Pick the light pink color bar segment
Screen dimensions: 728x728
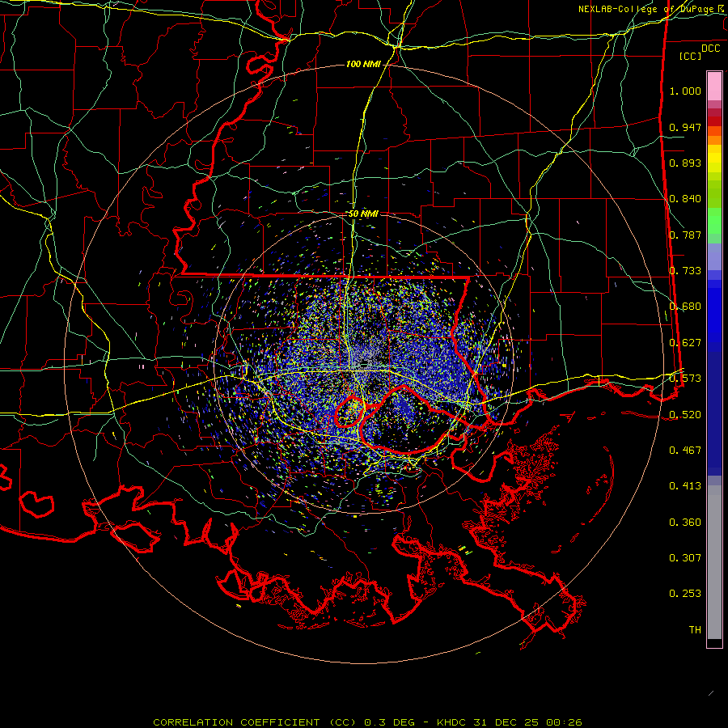click(x=714, y=87)
